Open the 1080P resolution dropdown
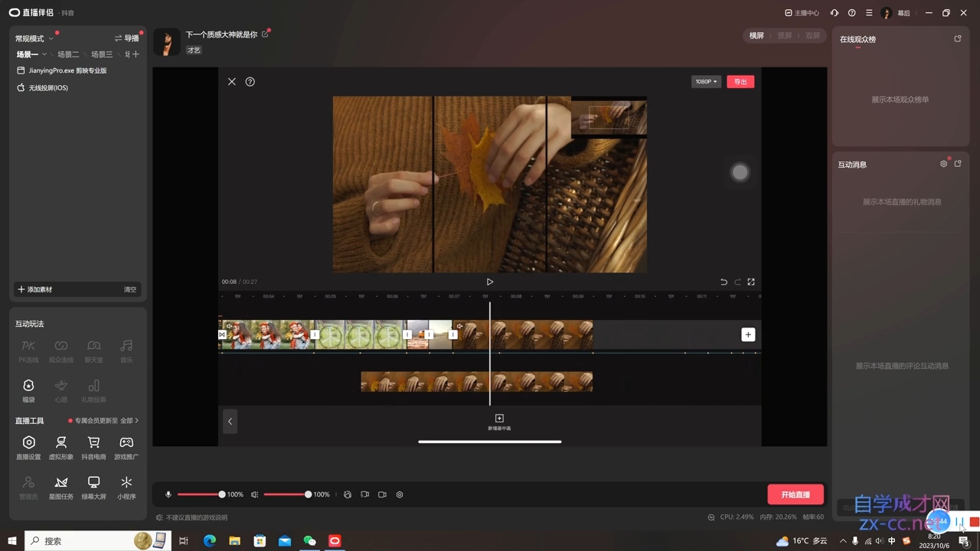Image resolution: width=980 pixels, height=551 pixels. click(x=705, y=82)
